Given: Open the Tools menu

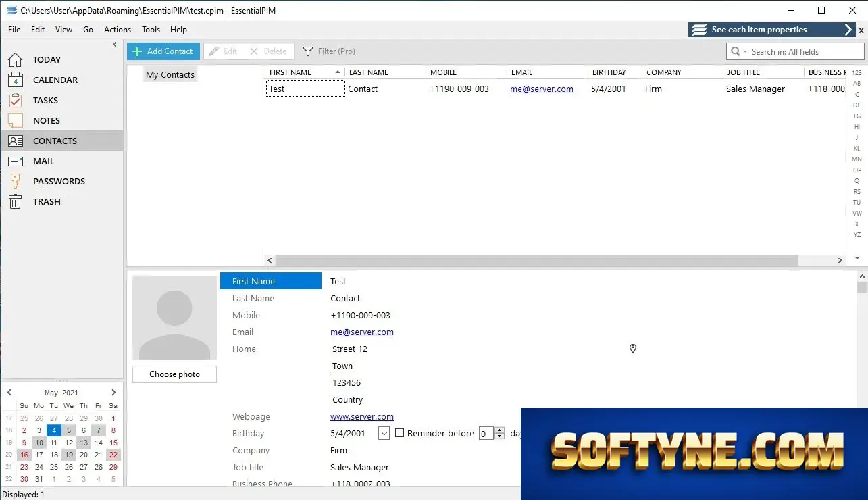Looking at the screenshot, I should coord(151,30).
